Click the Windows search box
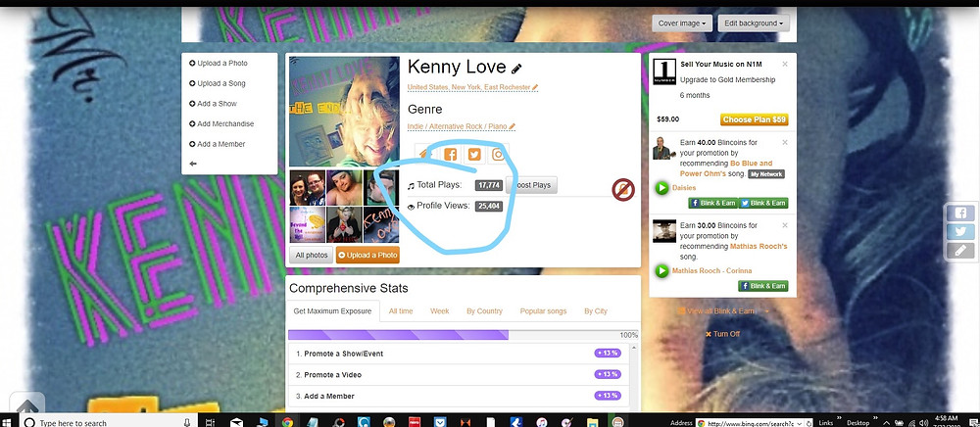Image resolution: width=980 pixels, height=427 pixels. click(x=106, y=423)
